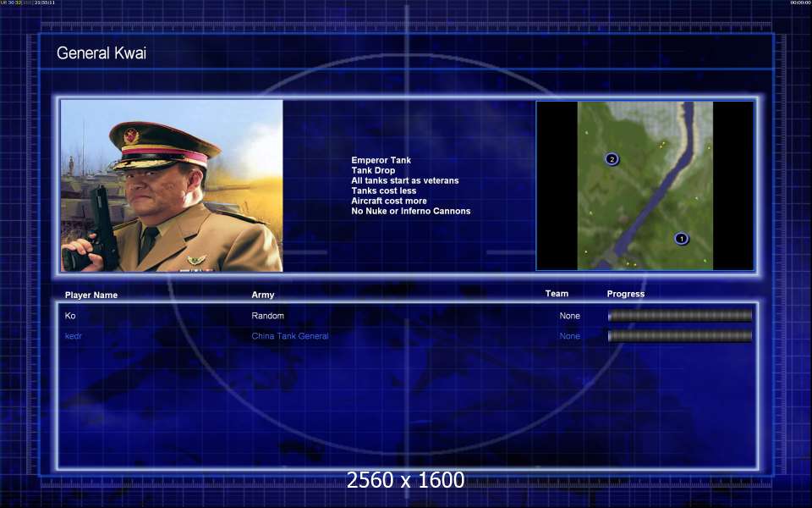Click the Team column header
Screen dimensions: 812x508
(x=557, y=294)
